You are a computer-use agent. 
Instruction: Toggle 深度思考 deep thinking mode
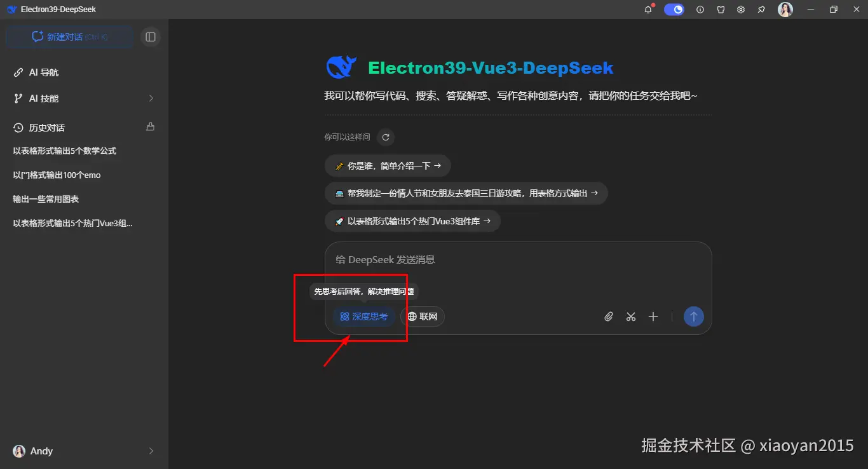pyautogui.click(x=364, y=316)
